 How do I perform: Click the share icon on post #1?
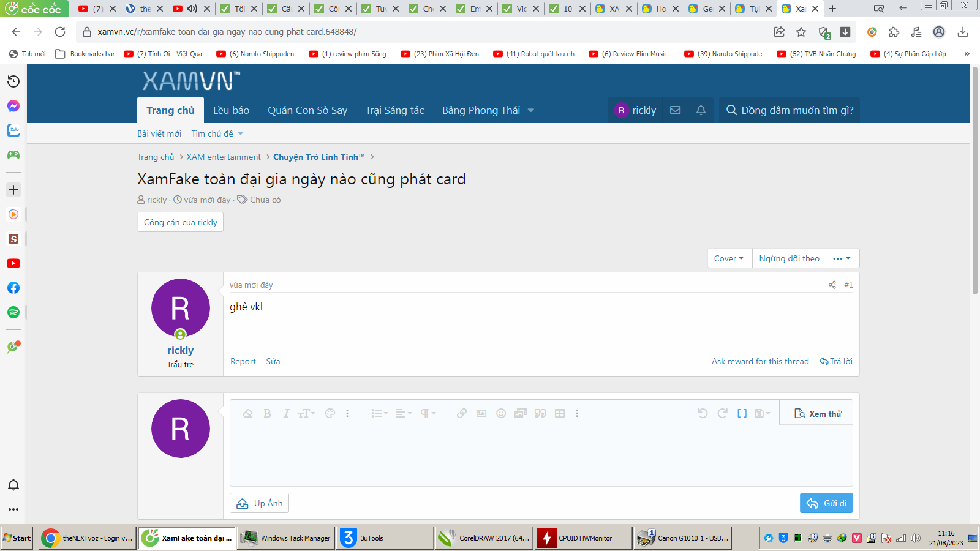point(832,285)
